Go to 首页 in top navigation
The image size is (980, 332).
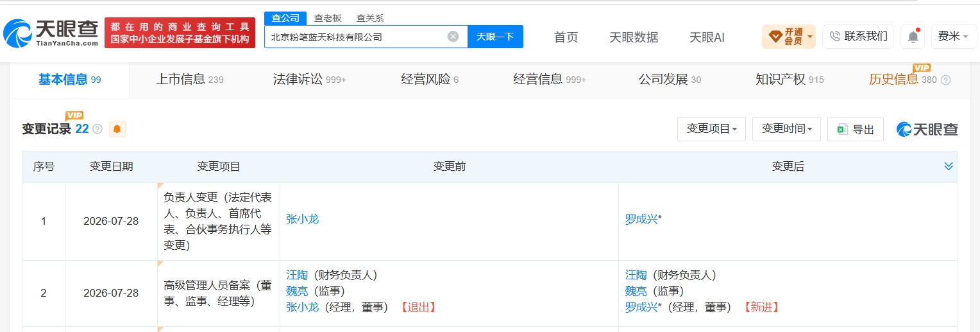pyautogui.click(x=566, y=37)
